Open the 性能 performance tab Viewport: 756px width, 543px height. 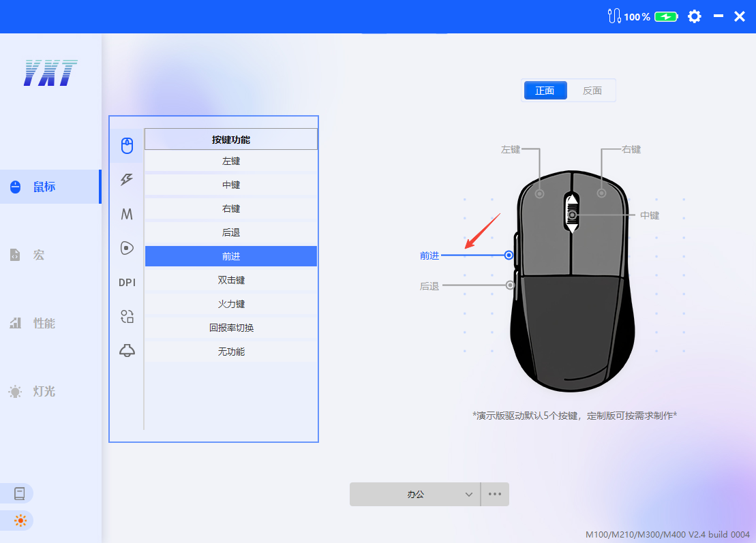[44, 323]
